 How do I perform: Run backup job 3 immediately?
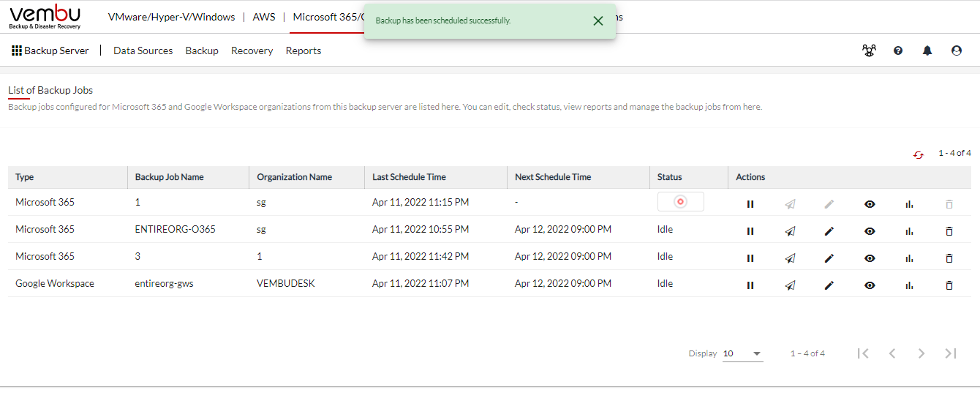point(790,258)
